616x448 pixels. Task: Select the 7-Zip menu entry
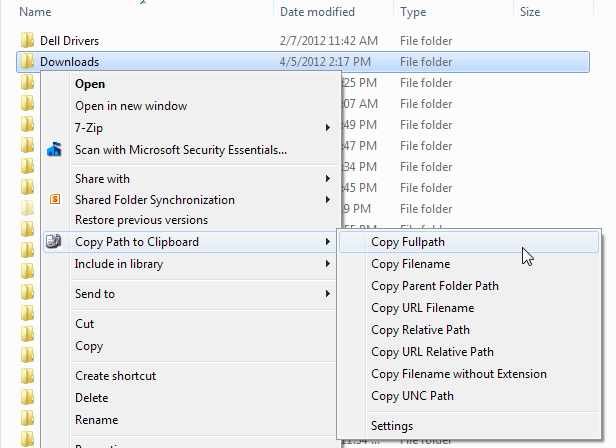(89, 128)
